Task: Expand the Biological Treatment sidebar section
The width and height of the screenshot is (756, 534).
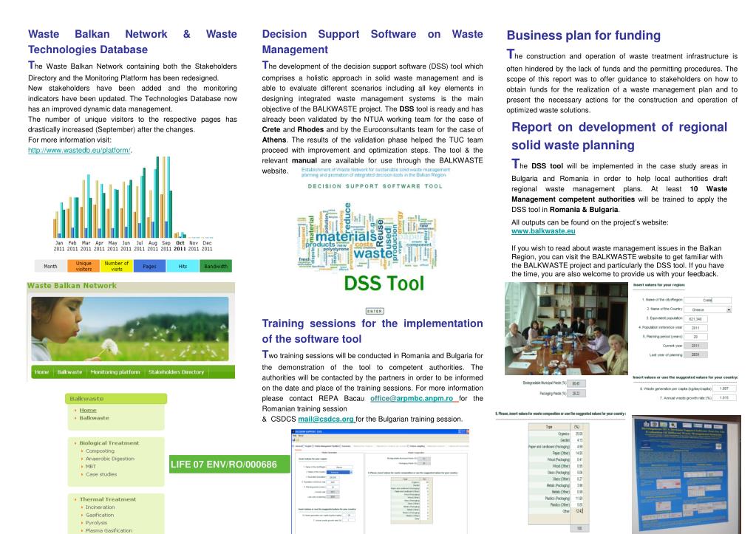Action: point(109,443)
